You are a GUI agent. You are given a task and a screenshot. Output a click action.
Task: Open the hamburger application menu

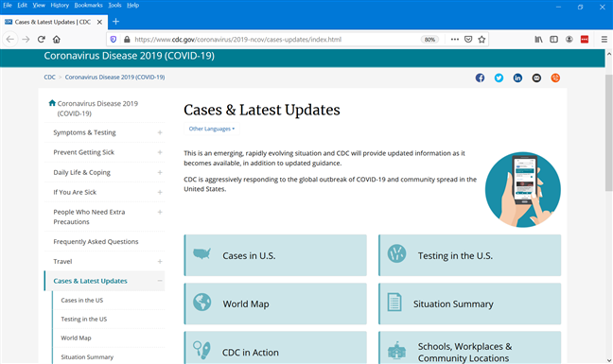coord(604,40)
